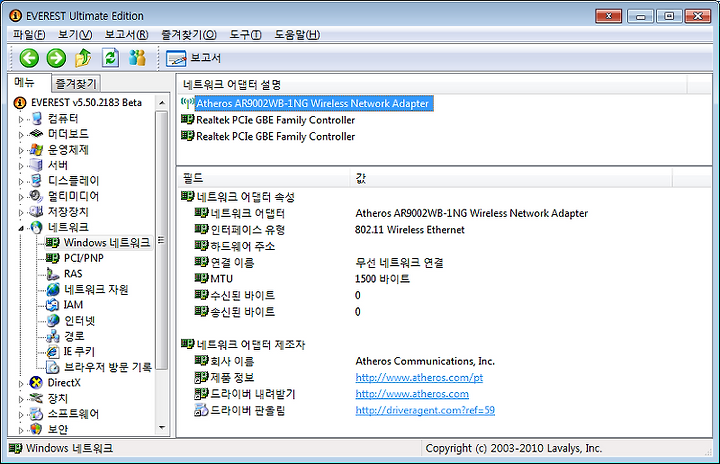Screen dimensions: 720x464
Task: Click the green Back arrow toolbar icon
Action: (29, 58)
